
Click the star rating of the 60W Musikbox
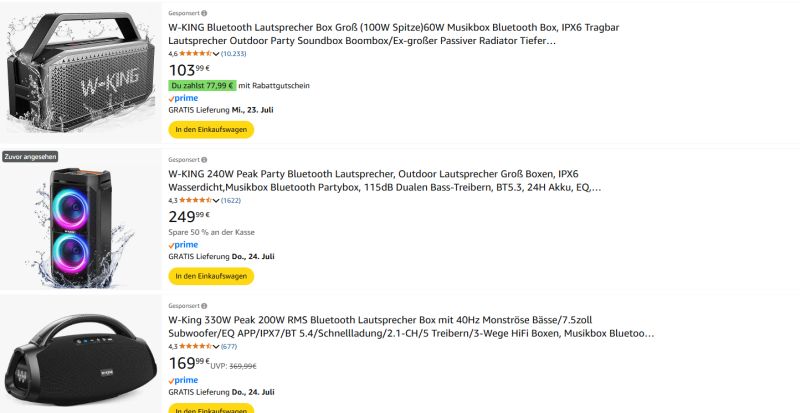[x=196, y=53]
